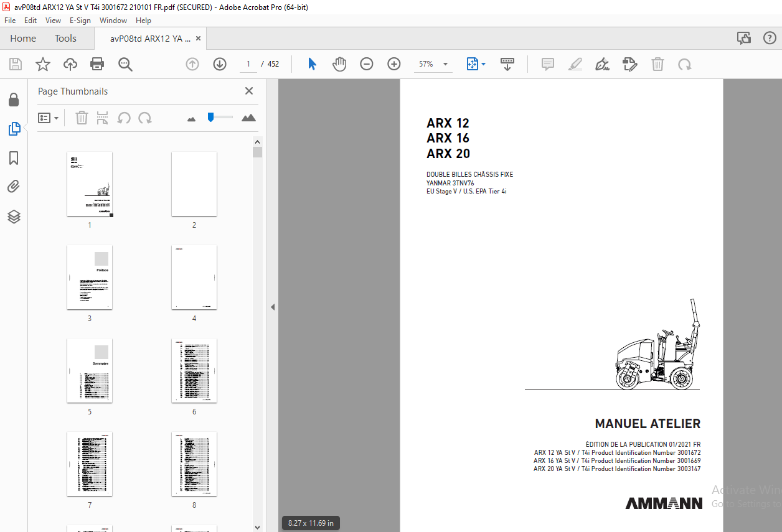This screenshot has width=782, height=532.
Task: Activate the Hand pan tool
Action: click(339, 64)
